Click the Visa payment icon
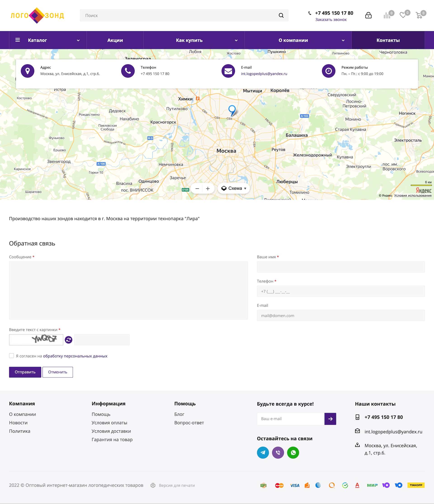The image size is (434, 504). click(295, 485)
